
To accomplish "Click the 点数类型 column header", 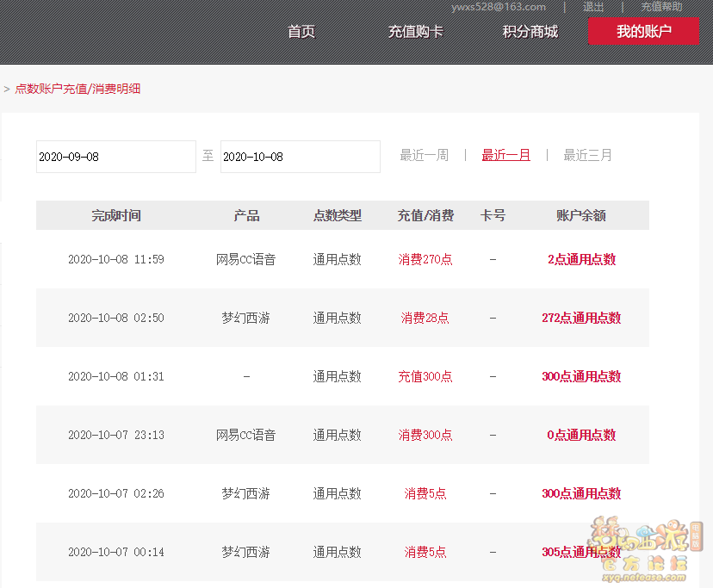I will pos(338,215).
